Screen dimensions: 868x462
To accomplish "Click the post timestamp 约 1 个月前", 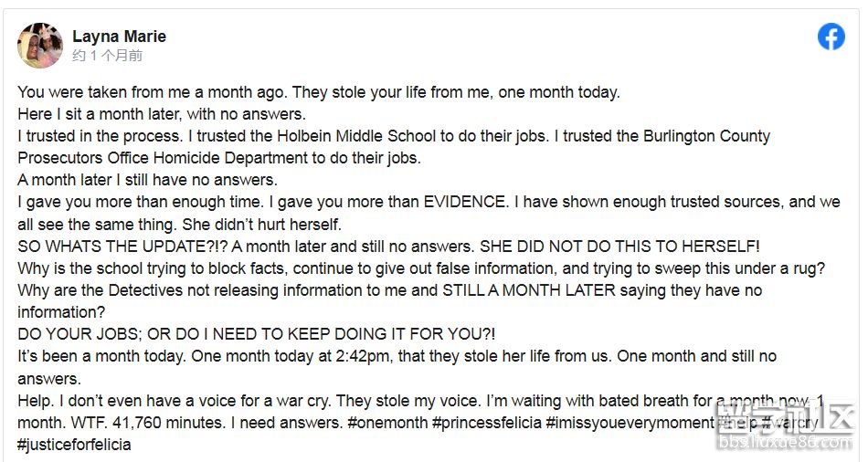I will 108,56.
